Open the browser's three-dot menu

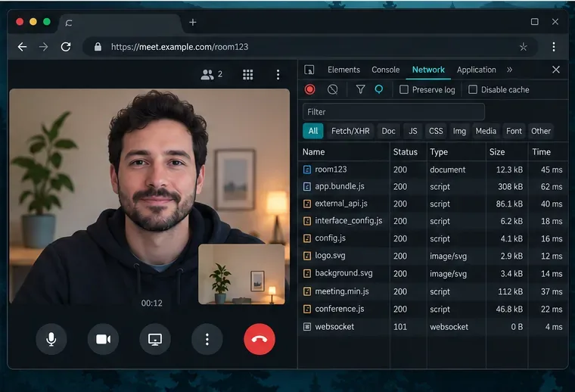554,47
